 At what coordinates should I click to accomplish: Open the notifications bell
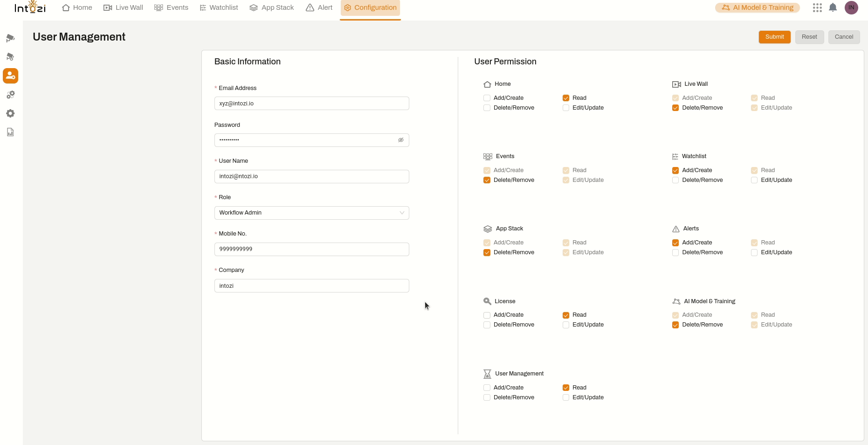(833, 7)
